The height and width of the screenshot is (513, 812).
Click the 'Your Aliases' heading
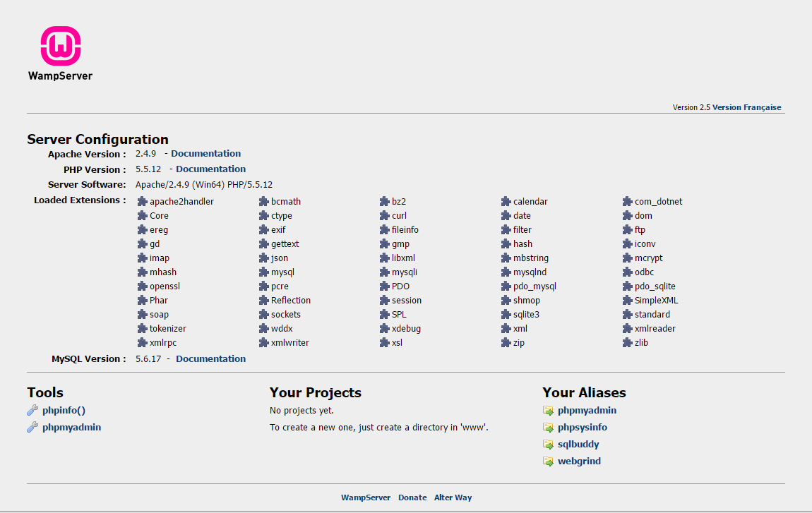tap(584, 392)
